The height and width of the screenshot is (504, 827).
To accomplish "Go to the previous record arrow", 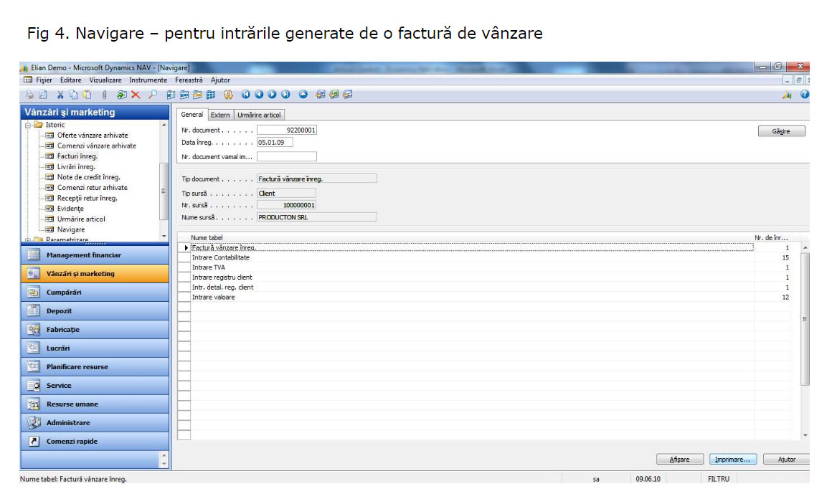I will click(259, 95).
